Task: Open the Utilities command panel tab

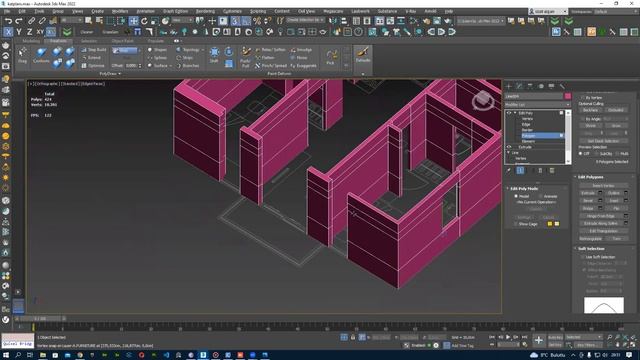Action: (562, 86)
